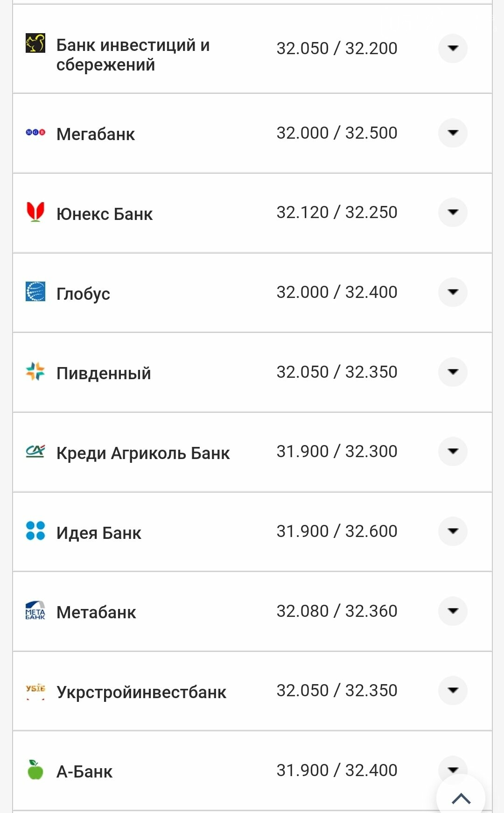Click the 32.050 / 32.200 rate value
The image size is (504, 813).
(x=337, y=48)
